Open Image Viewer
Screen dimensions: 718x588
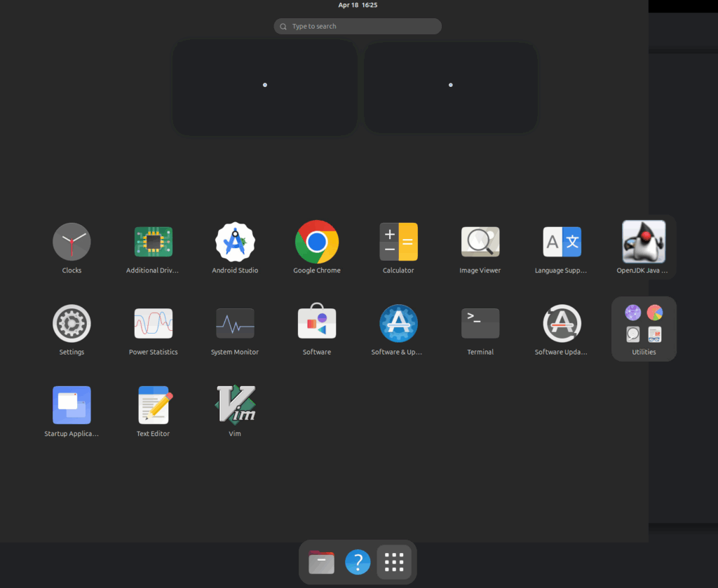click(480, 242)
